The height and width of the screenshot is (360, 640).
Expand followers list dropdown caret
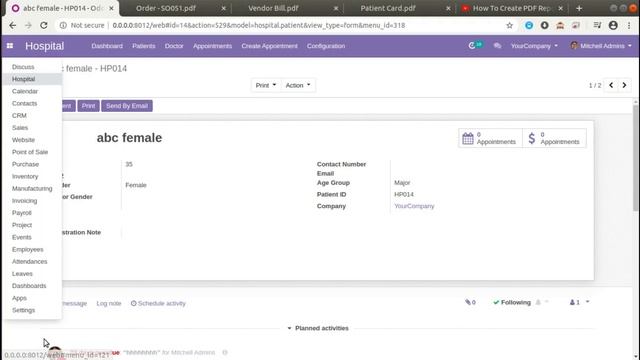click(x=588, y=302)
